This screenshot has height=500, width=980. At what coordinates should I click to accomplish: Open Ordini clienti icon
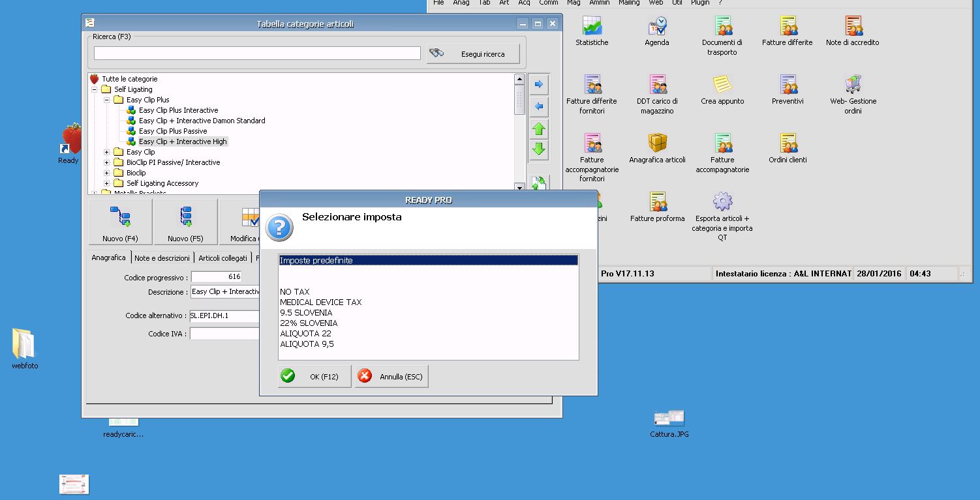pos(788,149)
